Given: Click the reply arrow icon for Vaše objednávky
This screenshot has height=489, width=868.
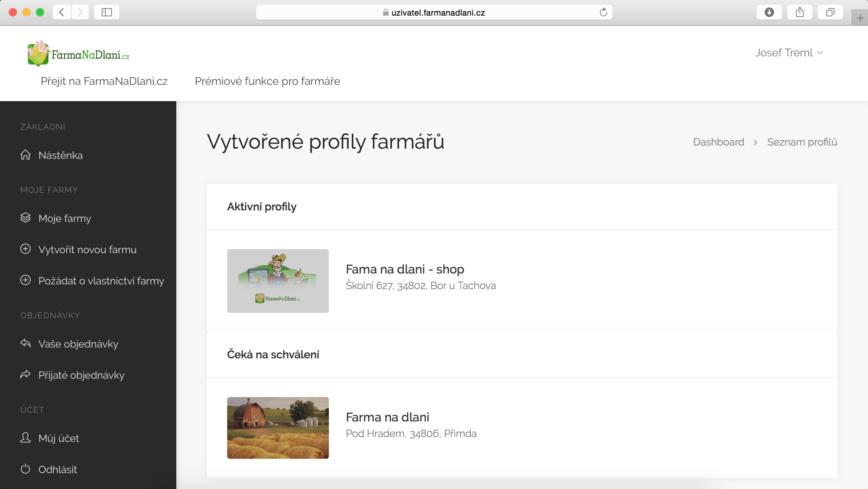Looking at the screenshot, I should click(x=25, y=343).
